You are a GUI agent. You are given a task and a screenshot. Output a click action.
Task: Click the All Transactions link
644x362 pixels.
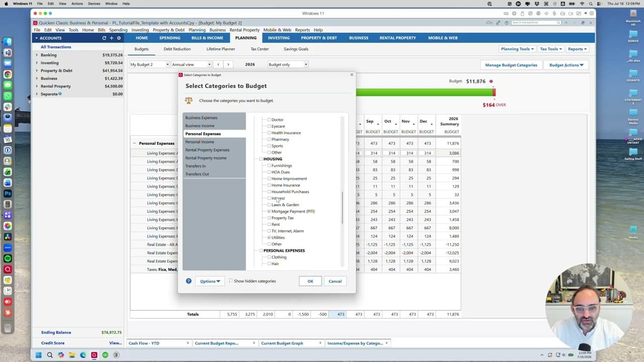click(x=56, y=47)
